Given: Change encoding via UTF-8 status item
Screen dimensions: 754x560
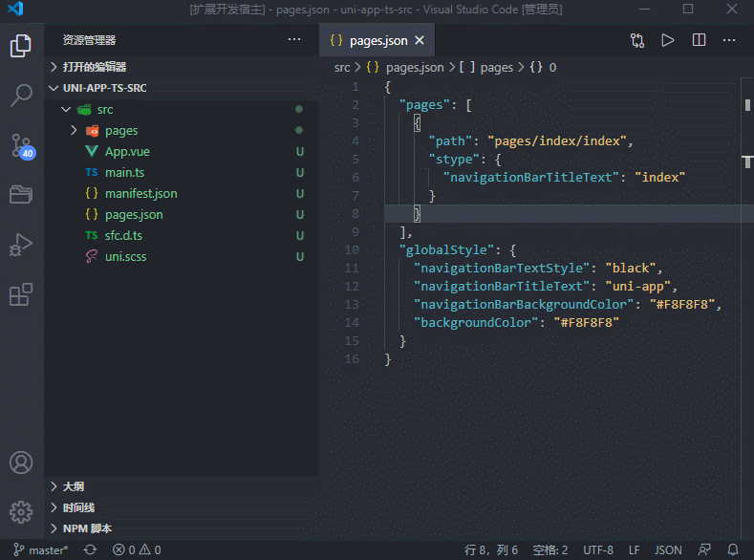Looking at the screenshot, I should tap(597, 549).
